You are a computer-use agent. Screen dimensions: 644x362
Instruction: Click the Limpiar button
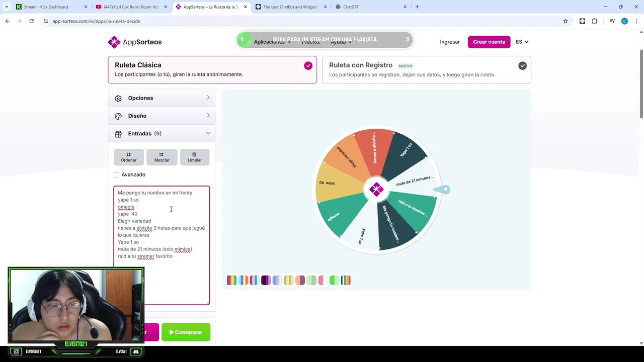pos(195,157)
